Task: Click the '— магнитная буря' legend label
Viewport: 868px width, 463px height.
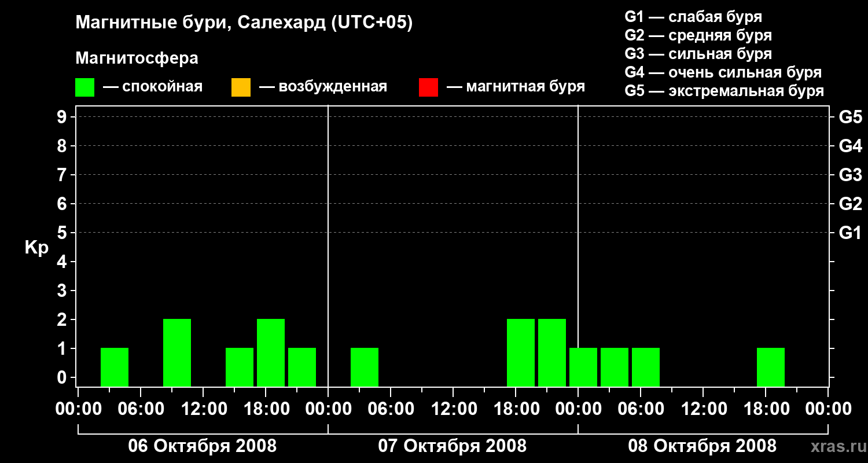Action: 516,87
